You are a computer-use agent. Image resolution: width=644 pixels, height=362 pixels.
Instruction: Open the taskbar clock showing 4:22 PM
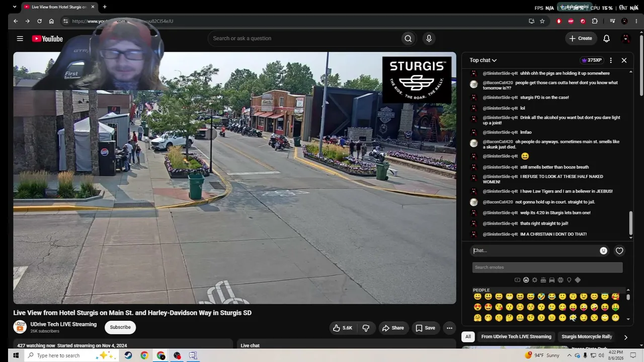(616, 355)
